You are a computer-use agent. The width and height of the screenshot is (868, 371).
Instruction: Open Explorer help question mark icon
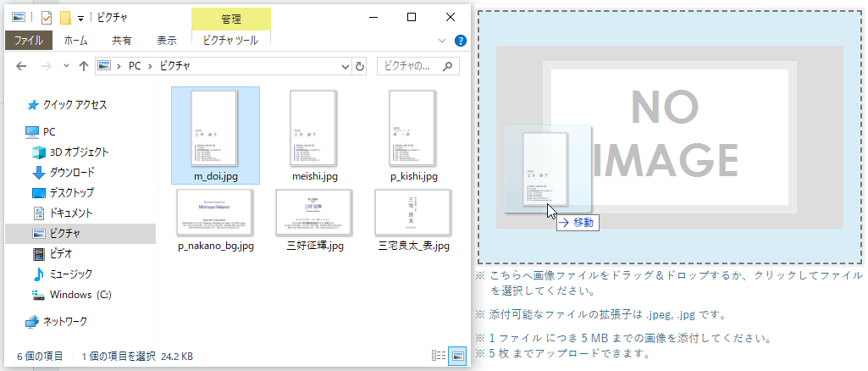[x=460, y=41]
